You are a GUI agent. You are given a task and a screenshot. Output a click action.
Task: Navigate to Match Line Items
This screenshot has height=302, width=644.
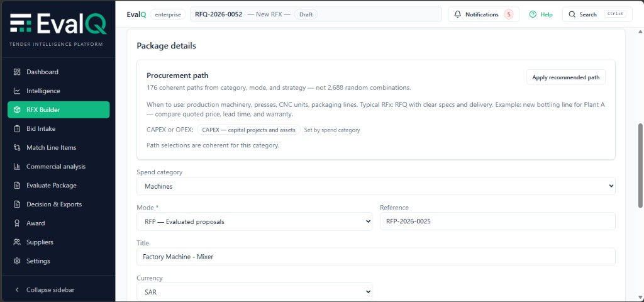click(58, 147)
